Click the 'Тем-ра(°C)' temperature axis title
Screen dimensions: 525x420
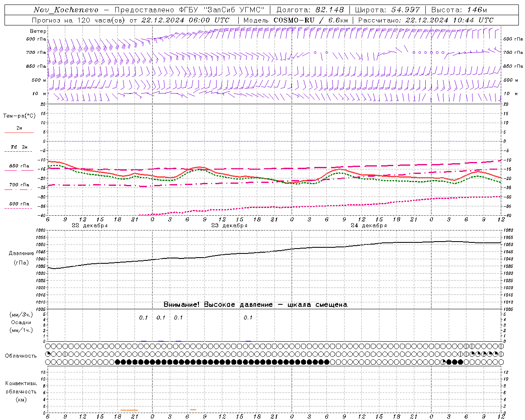pos(19,116)
